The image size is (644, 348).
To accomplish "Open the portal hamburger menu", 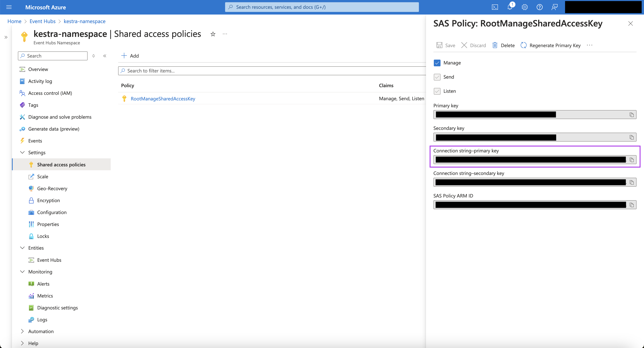I will click(x=9, y=7).
